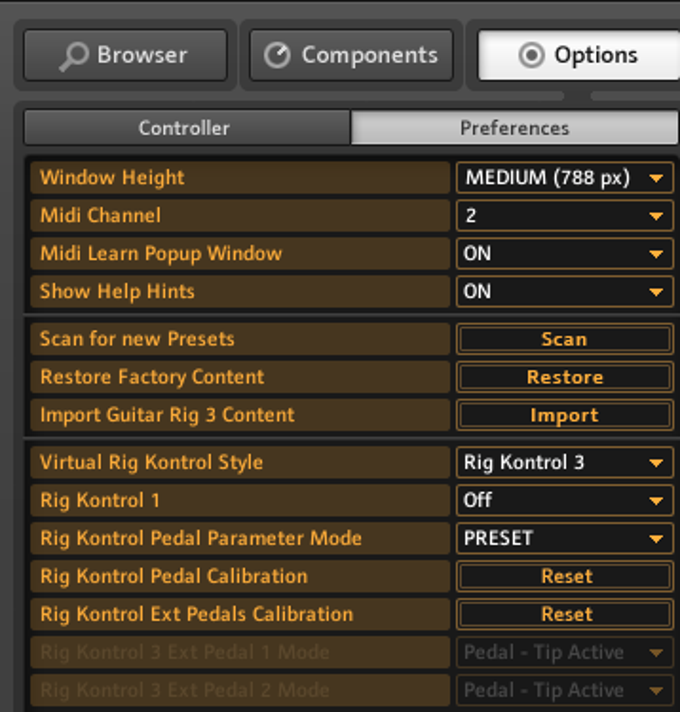The image size is (680, 712).
Task: Click Rig Kontrol 3 Ext Pedal 2 Mode label
Action: click(x=185, y=690)
